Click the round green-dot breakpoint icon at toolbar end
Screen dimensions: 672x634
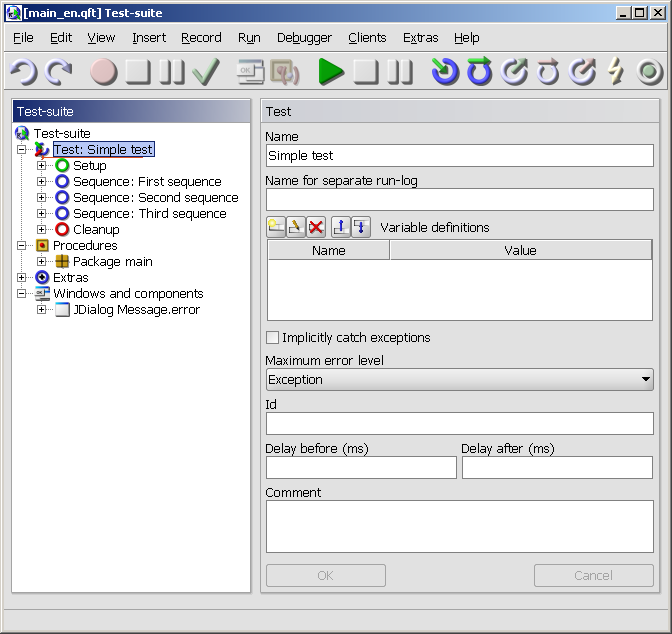[650, 71]
